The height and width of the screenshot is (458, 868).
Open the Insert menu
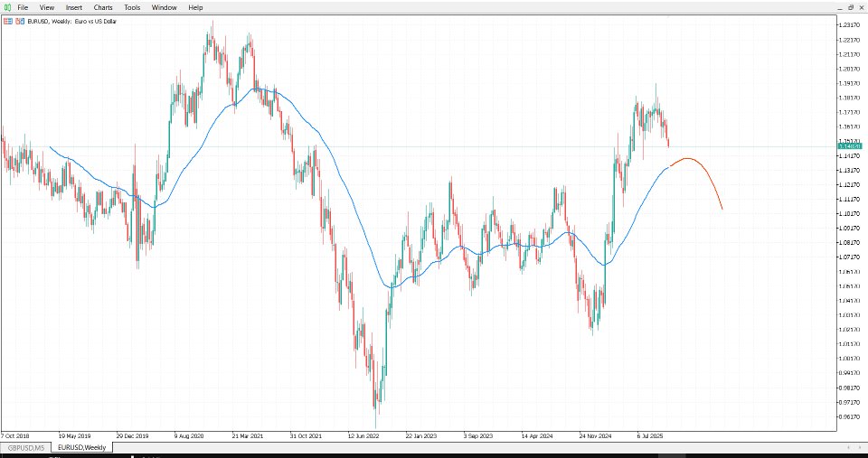[73, 7]
